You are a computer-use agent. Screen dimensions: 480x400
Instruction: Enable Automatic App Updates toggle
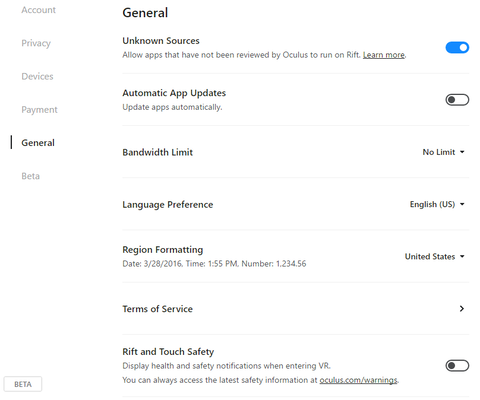[457, 100]
